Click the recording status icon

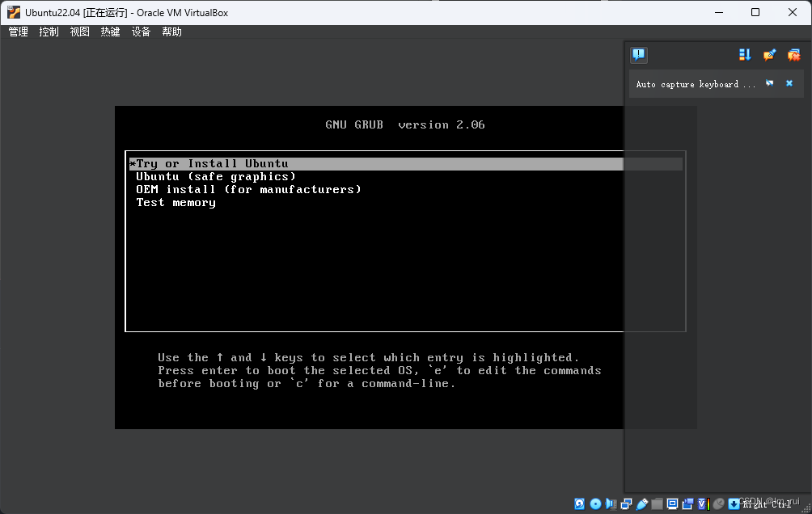tap(687, 503)
